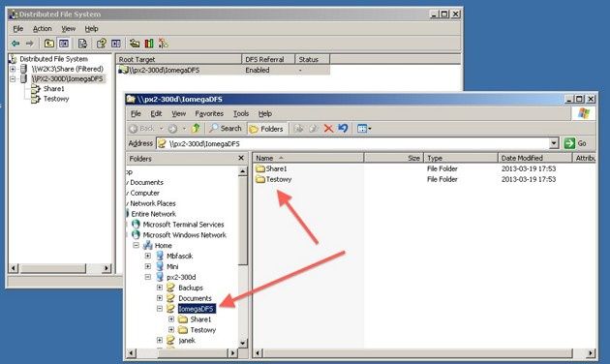Click the blue Undo arrow in Explorer toolbar
The image size is (610, 364).
[x=343, y=128]
